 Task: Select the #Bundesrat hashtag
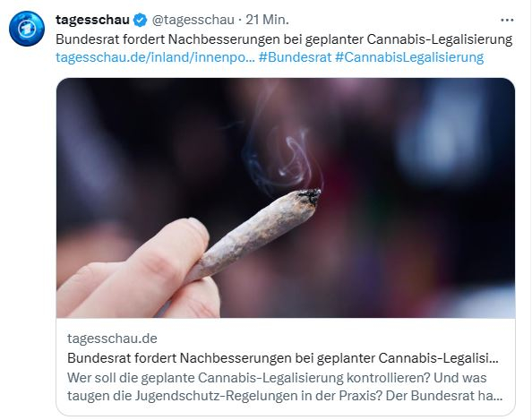coord(295,57)
